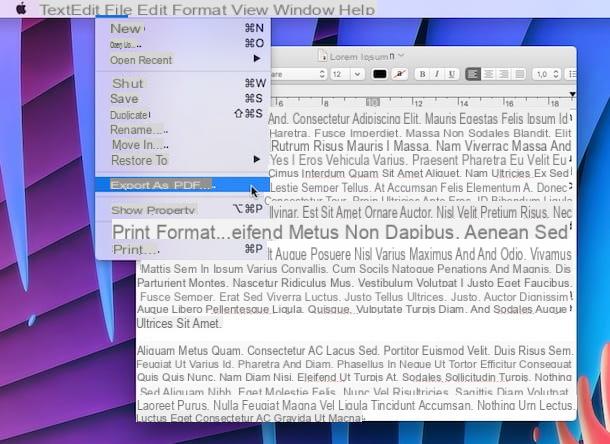Click the text 'Aliquam Metus Quam.'
The image size is (610, 444).
(x=188, y=351)
